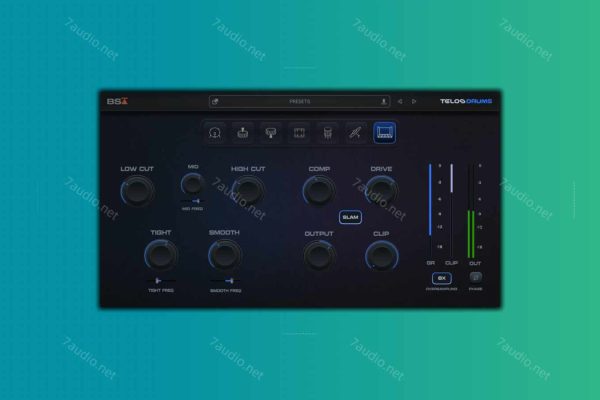
Task: Click the CLIP meter bar
Action: tap(452, 211)
